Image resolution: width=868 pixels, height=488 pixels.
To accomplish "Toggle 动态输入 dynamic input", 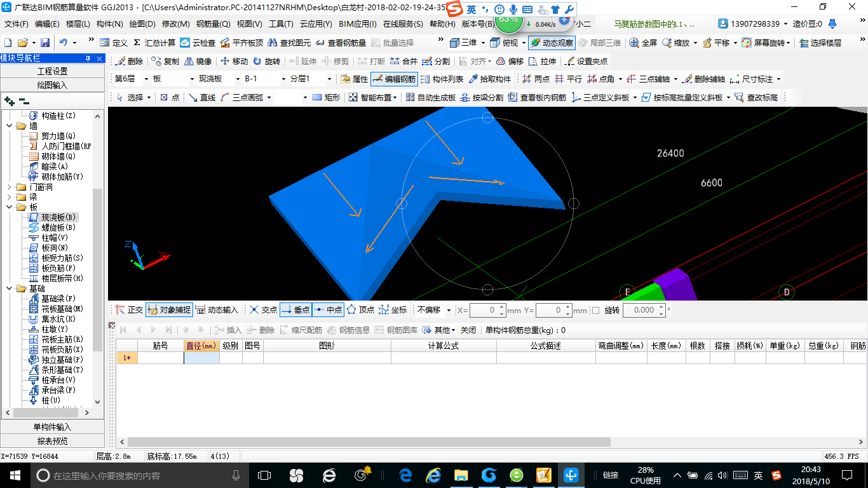I will (x=217, y=309).
